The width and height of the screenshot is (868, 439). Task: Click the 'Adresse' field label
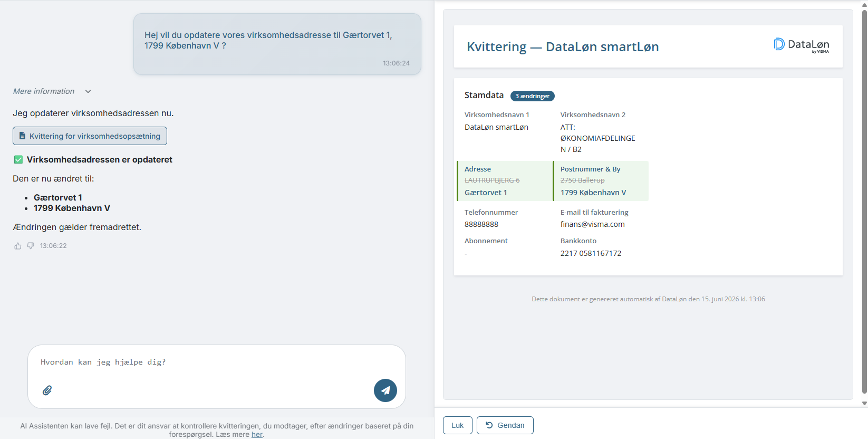(478, 169)
